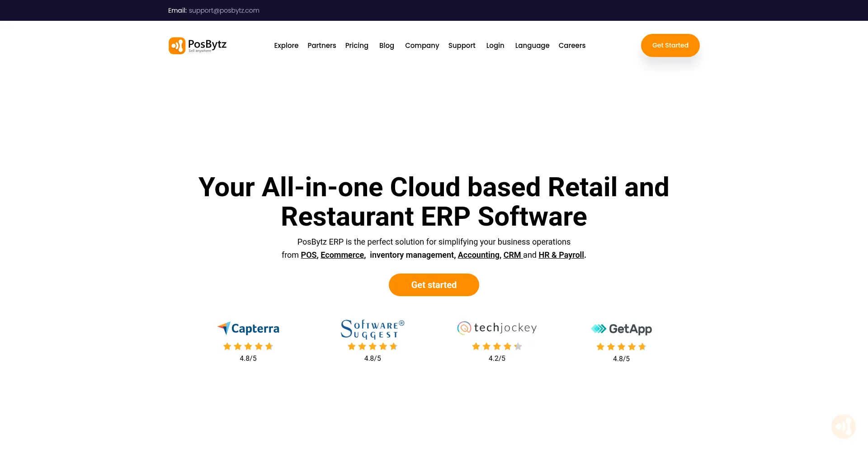Screen dimensions: 868x449
Task: Click the orange Get started hero button
Action: (x=434, y=285)
